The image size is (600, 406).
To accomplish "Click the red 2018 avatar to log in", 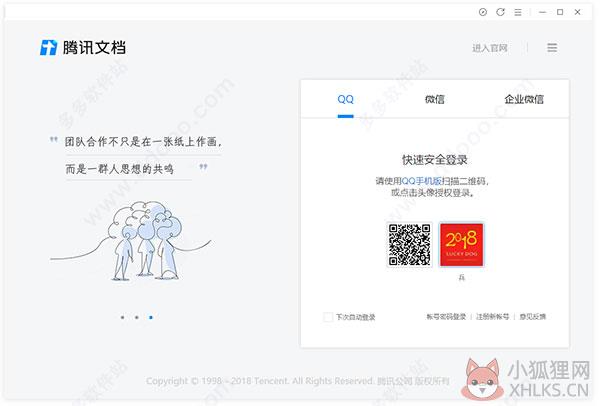I will [x=461, y=245].
